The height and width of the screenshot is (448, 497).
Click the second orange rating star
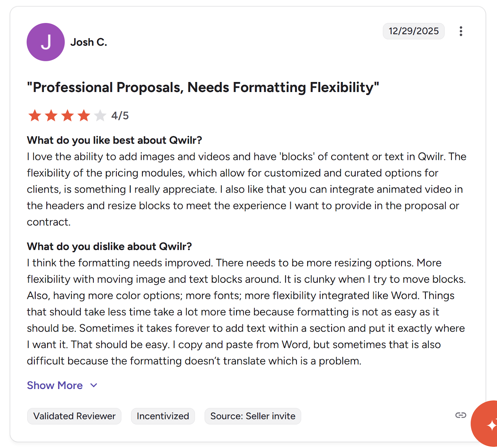51,116
